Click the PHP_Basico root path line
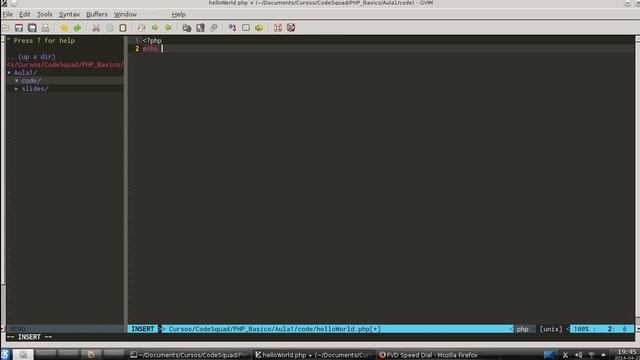 [65, 64]
